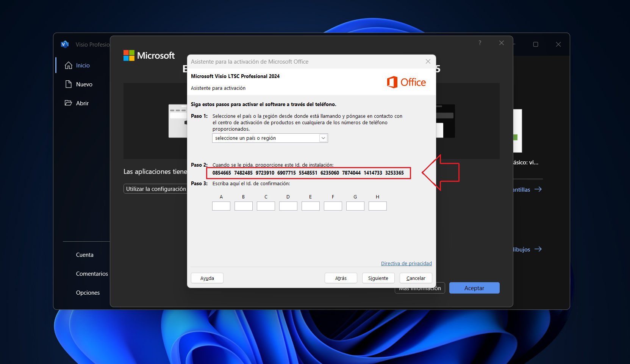Open the country or region dropdown
This screenshot has width=630, height=364.
270,138
